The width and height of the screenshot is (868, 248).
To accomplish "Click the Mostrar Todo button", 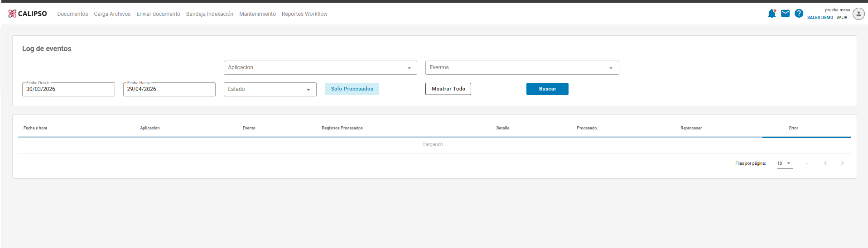I will tap(448, 89).
